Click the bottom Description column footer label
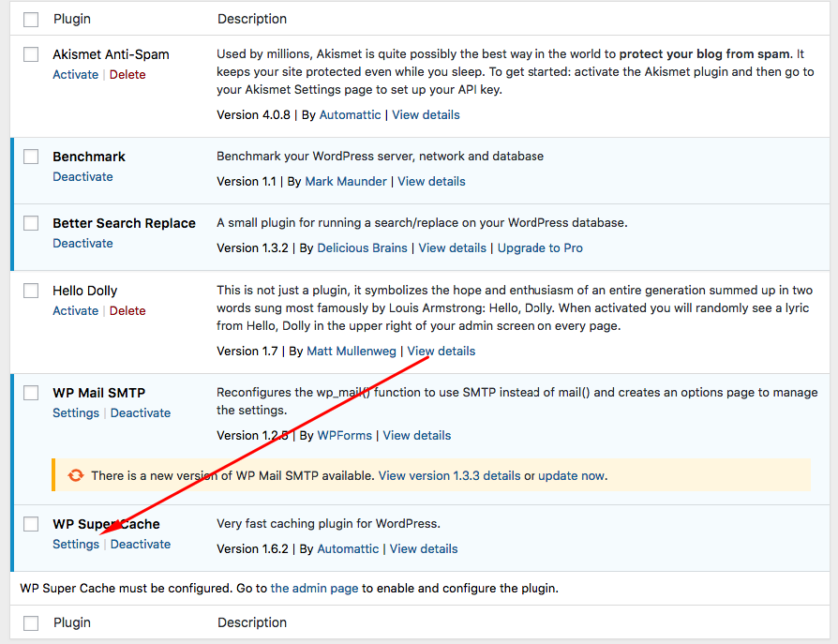Viewport: 838px width, 644px height. tap(252, 622)
